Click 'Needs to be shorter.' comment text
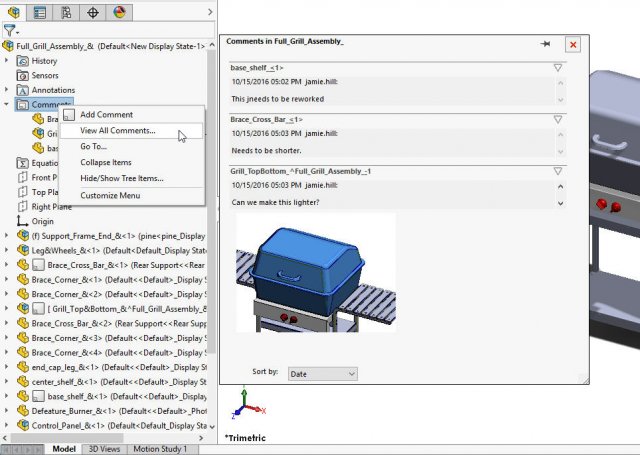The width and height of the screenshot is (640, 455). click(x=266, y=151)
